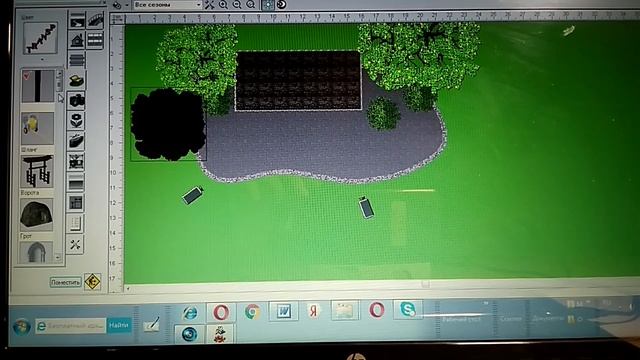The width and height of the screenshot is (640, 360).
Task: Open the crossed tools settings icon in top toolbar
Action: [209, 5]
